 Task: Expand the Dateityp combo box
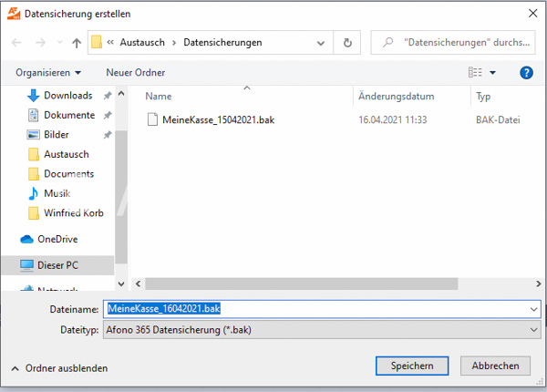click(322, 330)
